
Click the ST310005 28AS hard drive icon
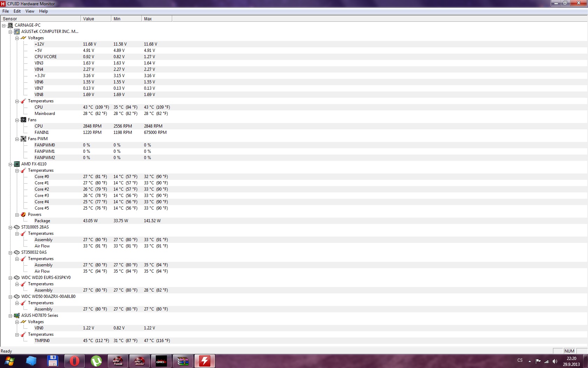coord(17,227)
